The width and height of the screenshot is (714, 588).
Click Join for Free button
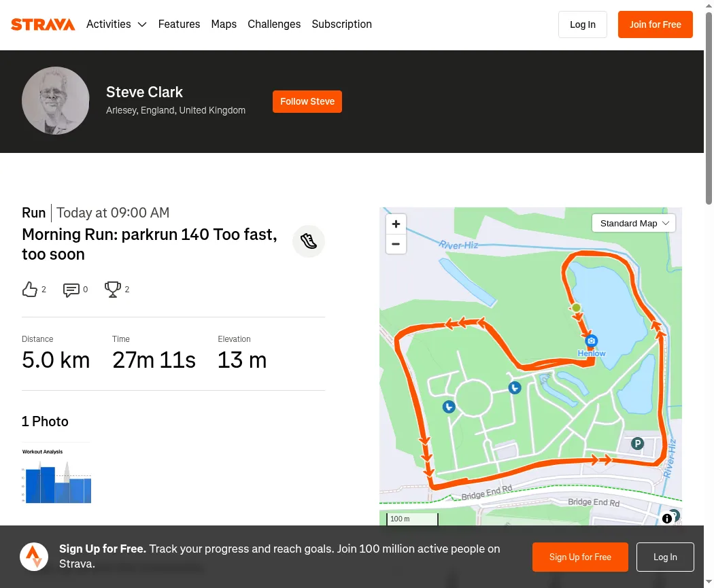point(656,24)
